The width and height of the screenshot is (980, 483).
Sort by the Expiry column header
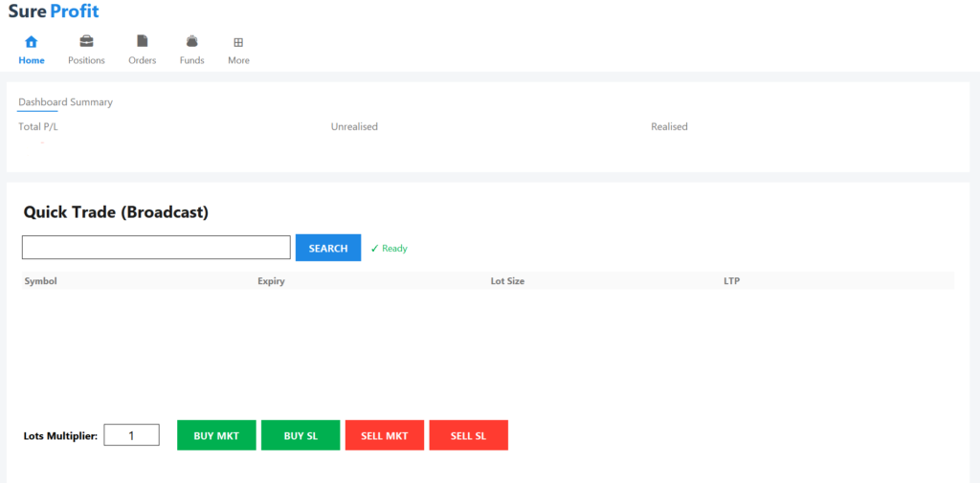271,281
